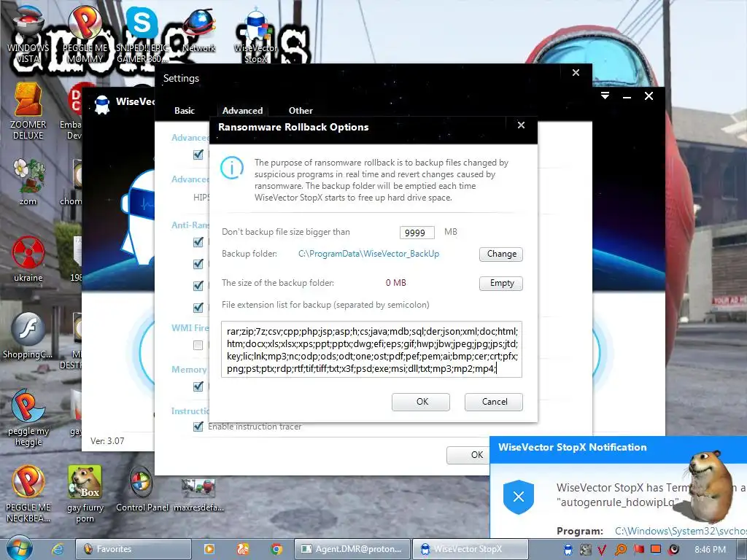Viewport: 747px width, 560px height.
Task: Open the zom Plants vs Zombies desktop icon
Action: point(28,182)
